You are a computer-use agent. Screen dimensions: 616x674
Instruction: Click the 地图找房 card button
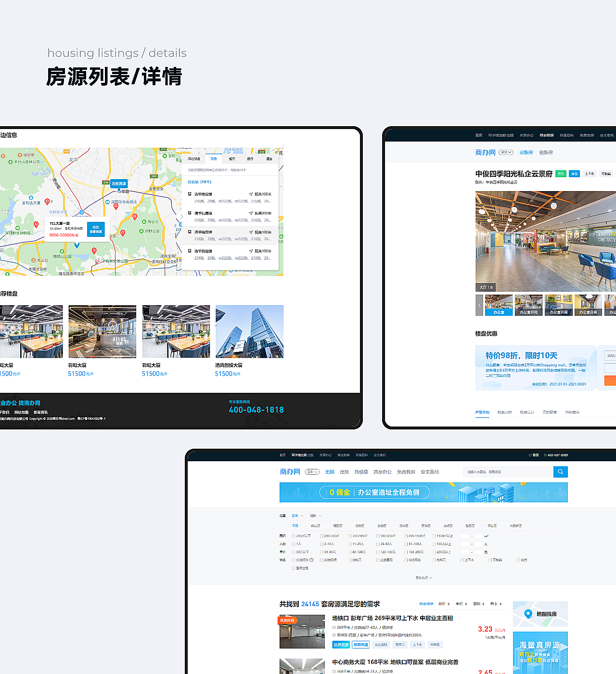(x=540, y=614)
